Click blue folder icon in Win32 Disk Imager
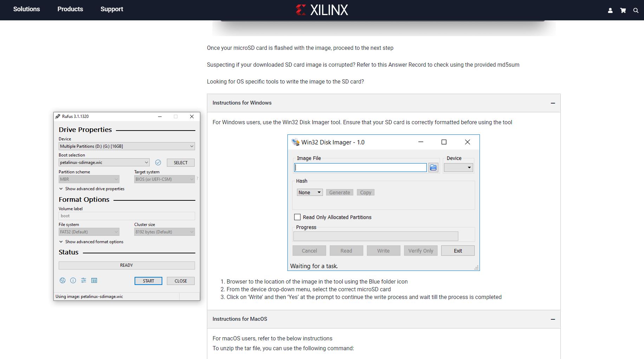This screenshot has width=644, height=359. (433, 168)
